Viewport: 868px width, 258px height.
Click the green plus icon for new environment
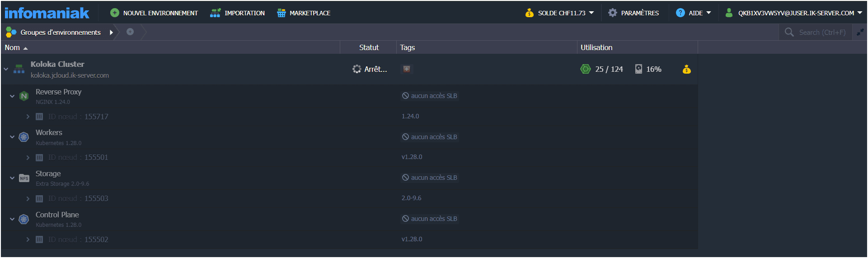(x=115, y=13)
